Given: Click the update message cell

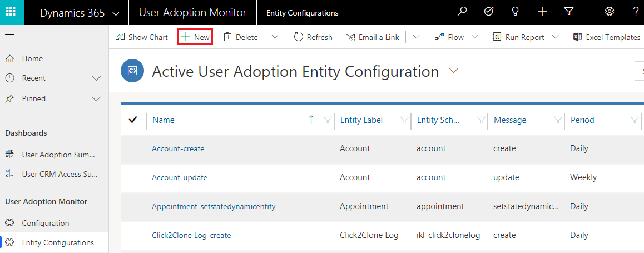Looking at the screenshot, I should [x=506, y=177].
